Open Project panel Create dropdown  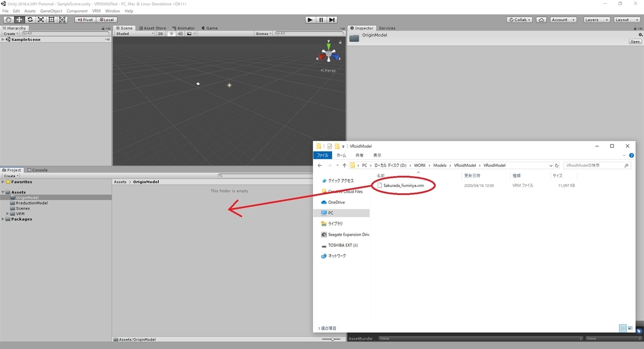[11, 176]
